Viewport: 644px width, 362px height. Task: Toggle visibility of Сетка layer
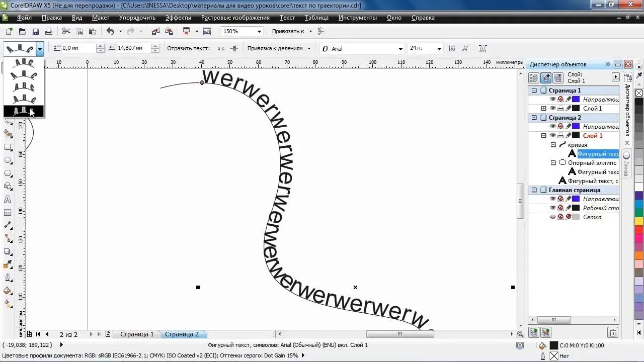point(552,217)
